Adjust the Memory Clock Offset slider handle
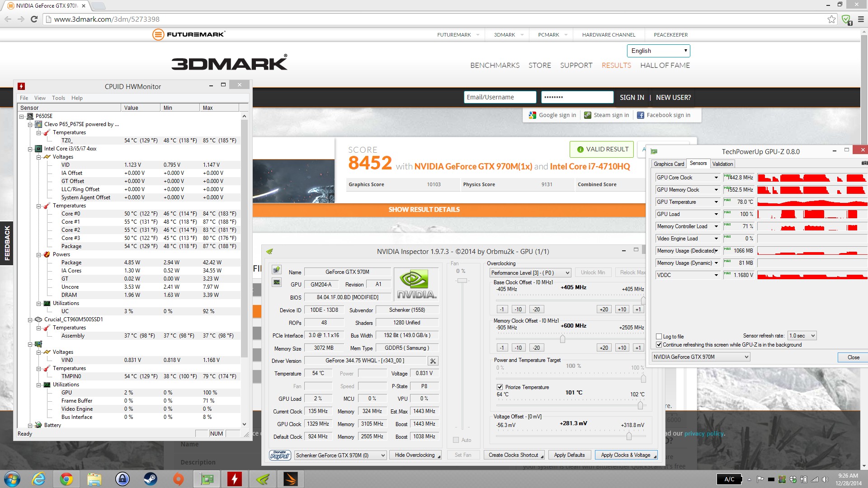 [562, 338]
